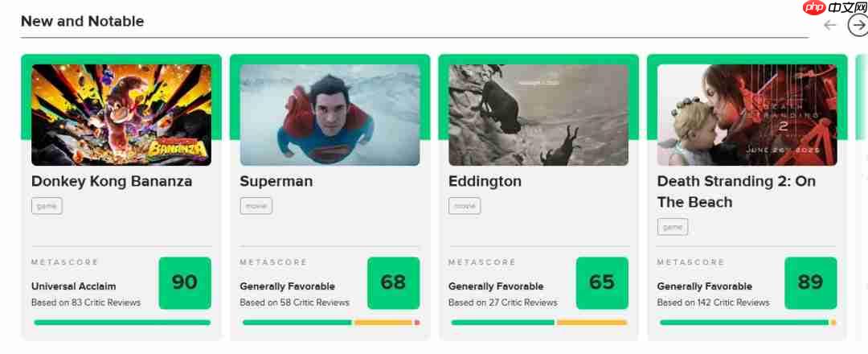Click the 65 Metascore badge

(x=602, y=282)
